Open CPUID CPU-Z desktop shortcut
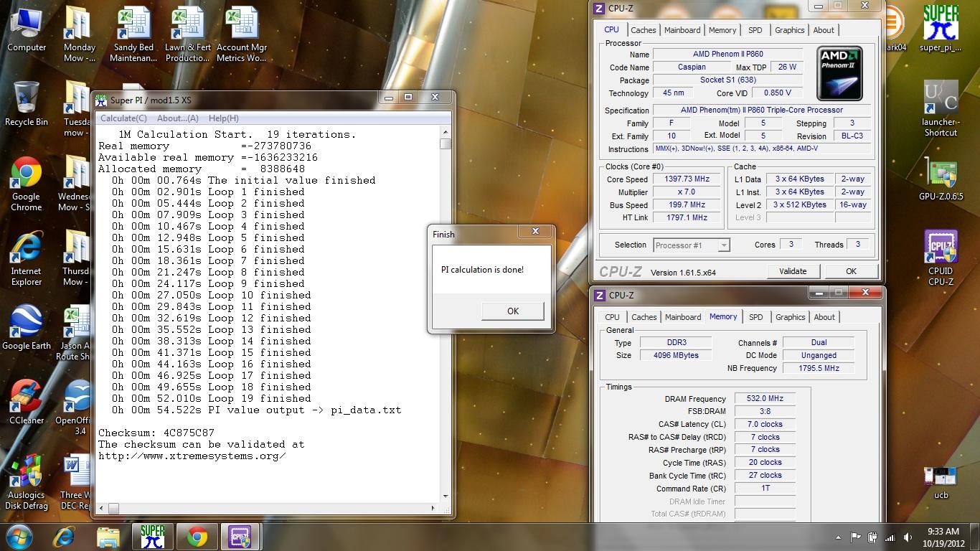 (x=941, y=258)
